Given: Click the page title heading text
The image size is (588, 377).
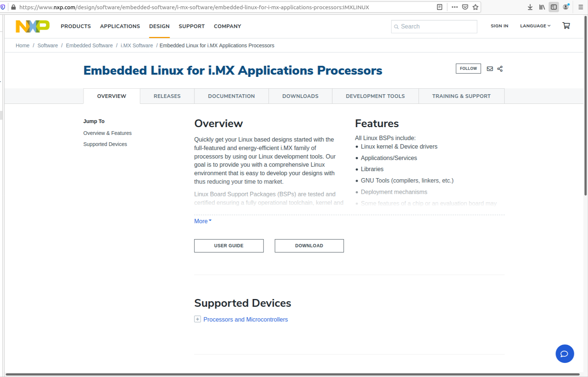Looking at the screenshot, I should [x=233, y=70].
